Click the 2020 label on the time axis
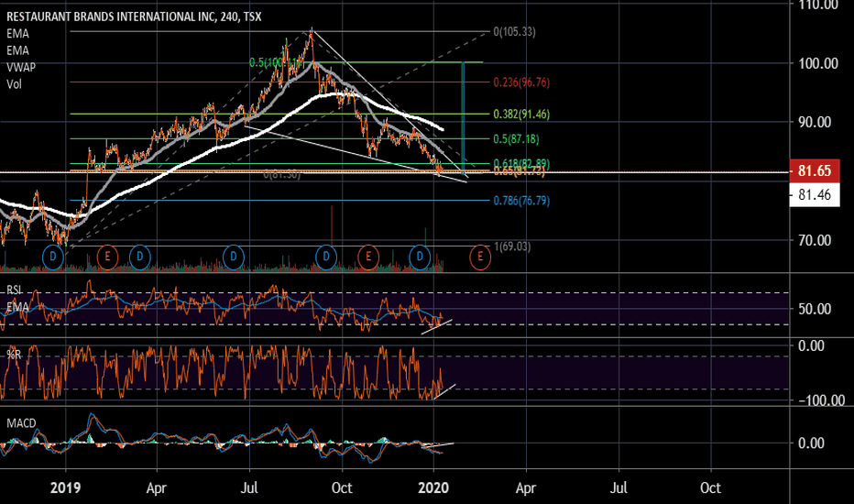 point(433,488)
